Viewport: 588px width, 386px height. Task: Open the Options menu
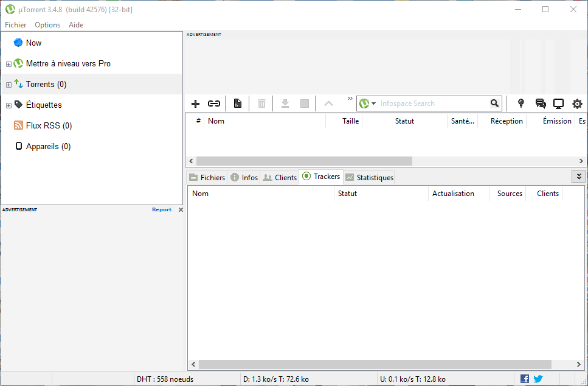[47, 25]
